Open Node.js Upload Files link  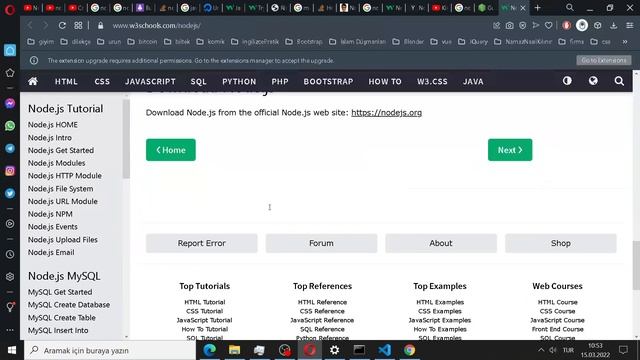(x=62, y=240)
